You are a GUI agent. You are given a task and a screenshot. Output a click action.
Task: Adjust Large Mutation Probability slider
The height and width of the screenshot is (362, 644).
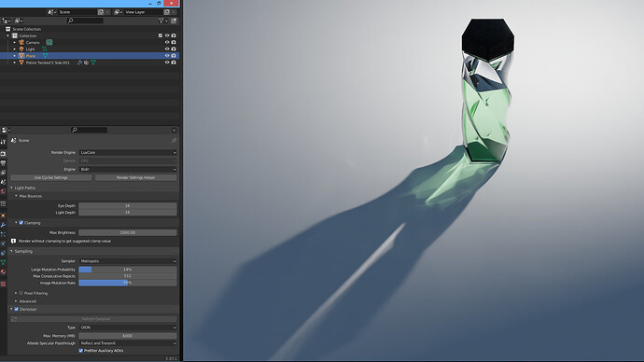pyautogui.click(x=128, y=270)
